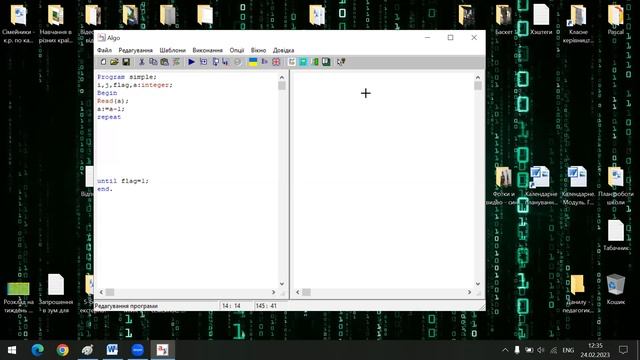
Task: Click the code editor horizontal scroll right arrow
Action: click(x=273, y=292)
